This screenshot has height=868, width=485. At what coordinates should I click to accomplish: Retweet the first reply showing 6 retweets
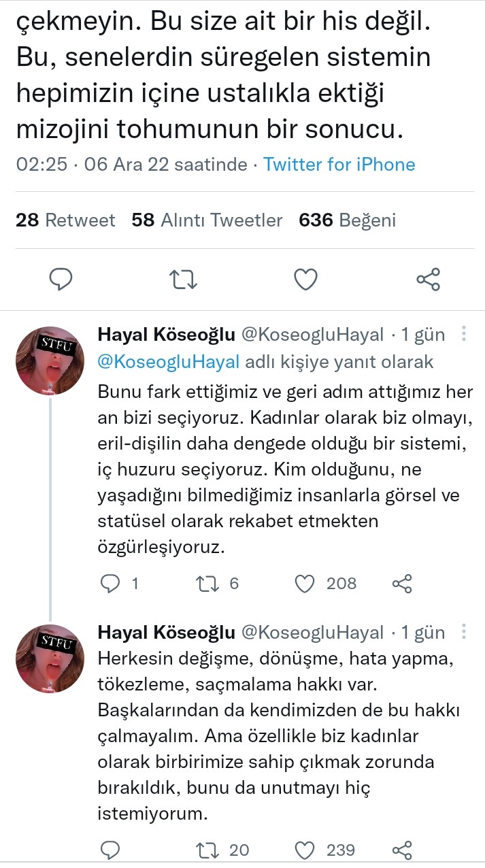(207, 583)
